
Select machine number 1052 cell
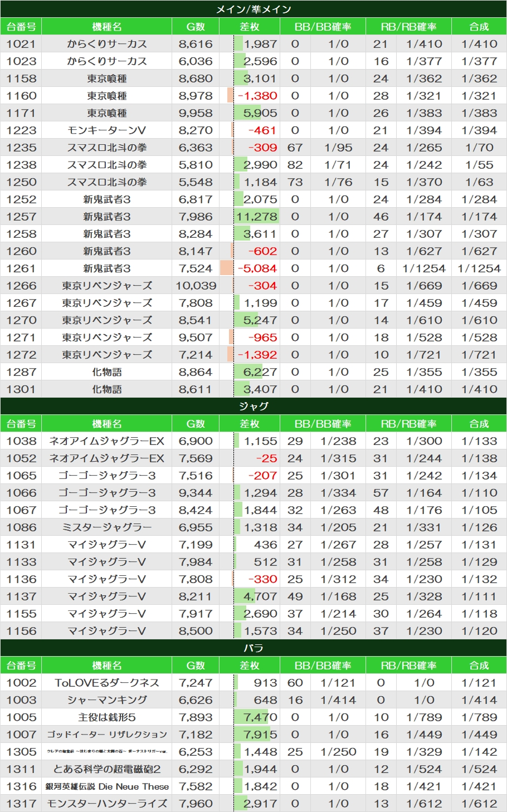coord(21,458)
